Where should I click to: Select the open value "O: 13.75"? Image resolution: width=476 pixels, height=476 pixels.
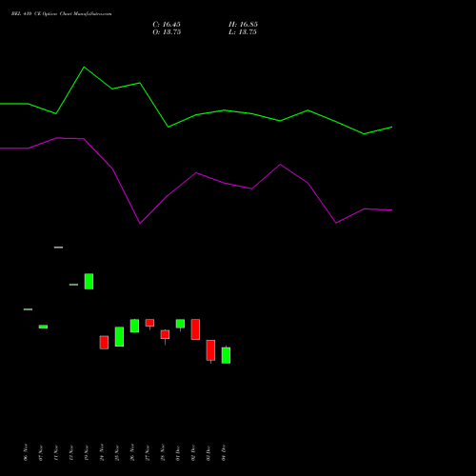[167, 32]
